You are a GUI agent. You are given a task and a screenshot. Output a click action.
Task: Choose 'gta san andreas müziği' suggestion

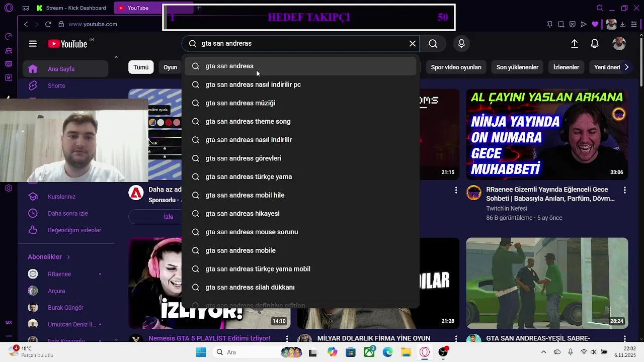(300, 103)
